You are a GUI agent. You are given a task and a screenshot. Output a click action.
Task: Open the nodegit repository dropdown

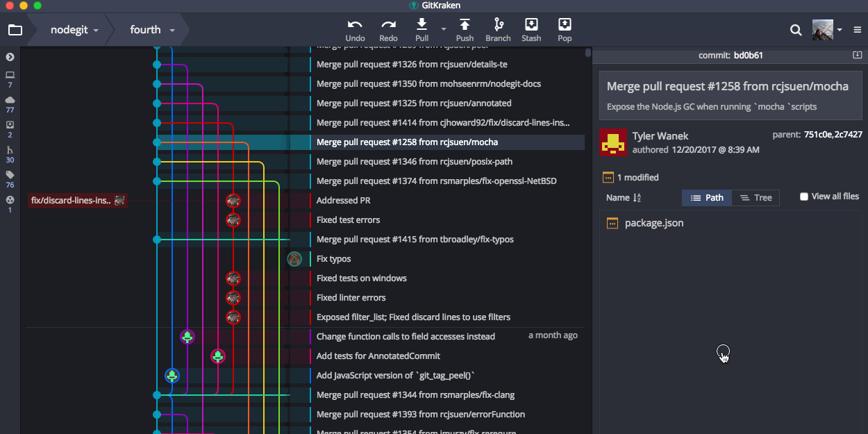tap(74, 30)
